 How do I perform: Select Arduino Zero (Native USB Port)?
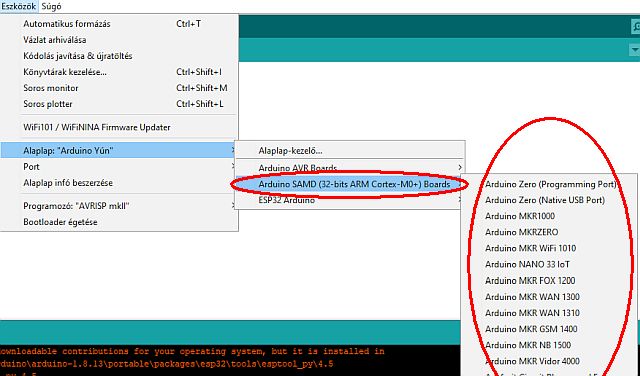pos(549,200)
